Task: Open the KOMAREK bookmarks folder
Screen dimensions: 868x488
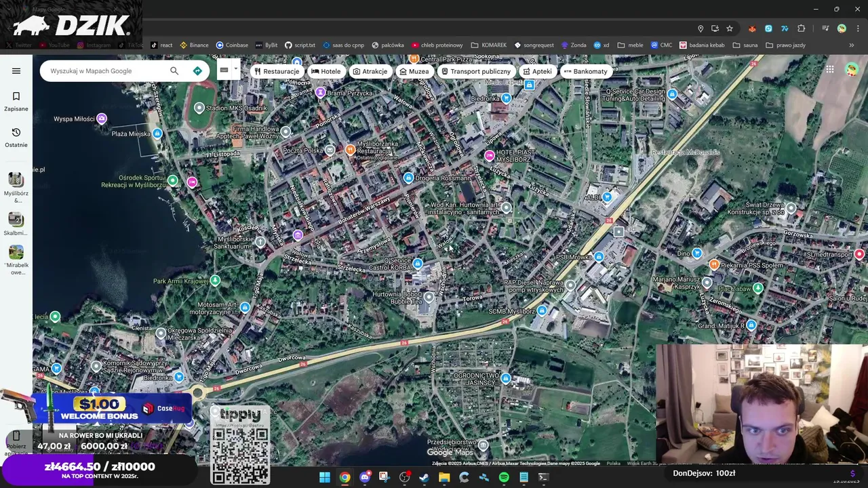Action: coord(488,45)
